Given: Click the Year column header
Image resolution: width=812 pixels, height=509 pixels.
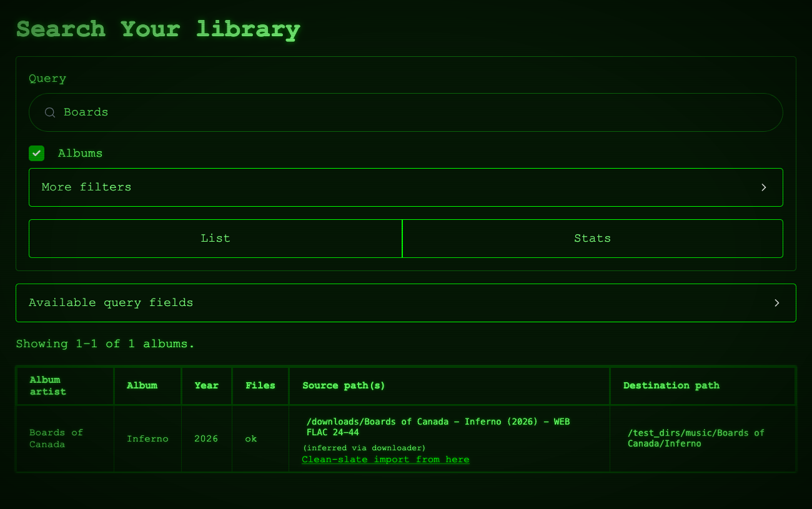Looking at the screenshot, I should [207, 386].
